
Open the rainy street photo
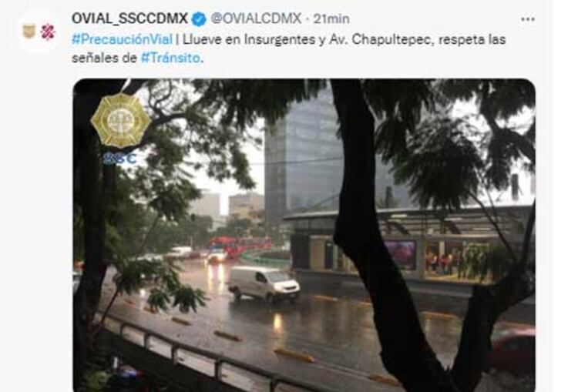(304, 235)
